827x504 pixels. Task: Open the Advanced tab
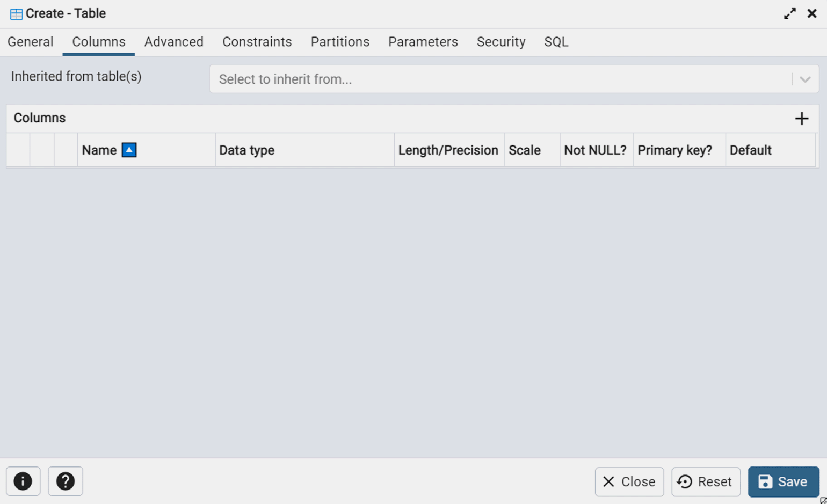point(174,42)
